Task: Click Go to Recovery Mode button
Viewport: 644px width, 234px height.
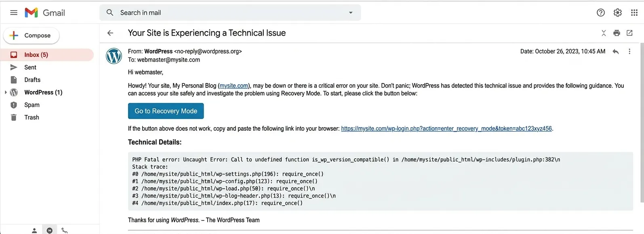Action: coord(166,111)
